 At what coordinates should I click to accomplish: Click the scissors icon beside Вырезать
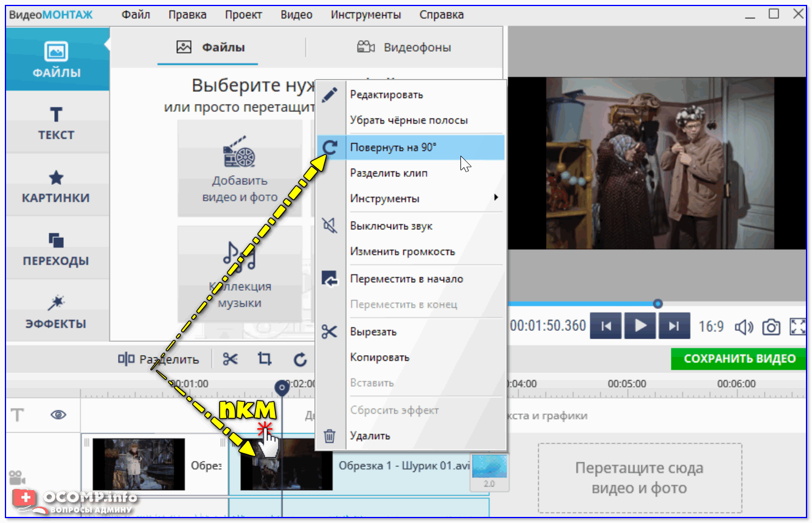330,332
